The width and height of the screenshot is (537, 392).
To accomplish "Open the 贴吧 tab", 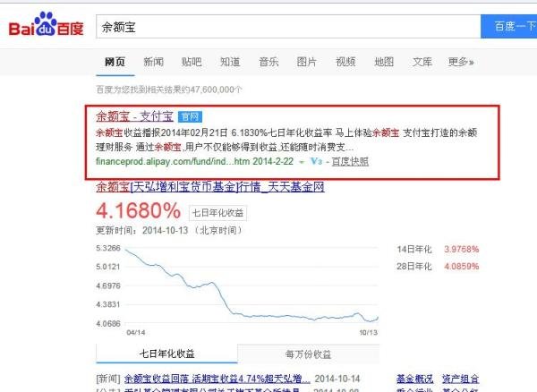I will (192, 62).
